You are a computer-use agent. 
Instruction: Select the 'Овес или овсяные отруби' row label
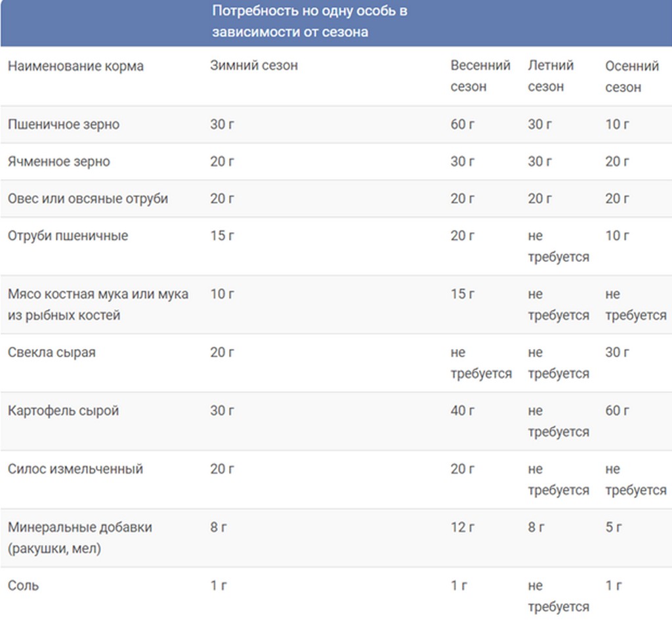[x=88, y=199]
